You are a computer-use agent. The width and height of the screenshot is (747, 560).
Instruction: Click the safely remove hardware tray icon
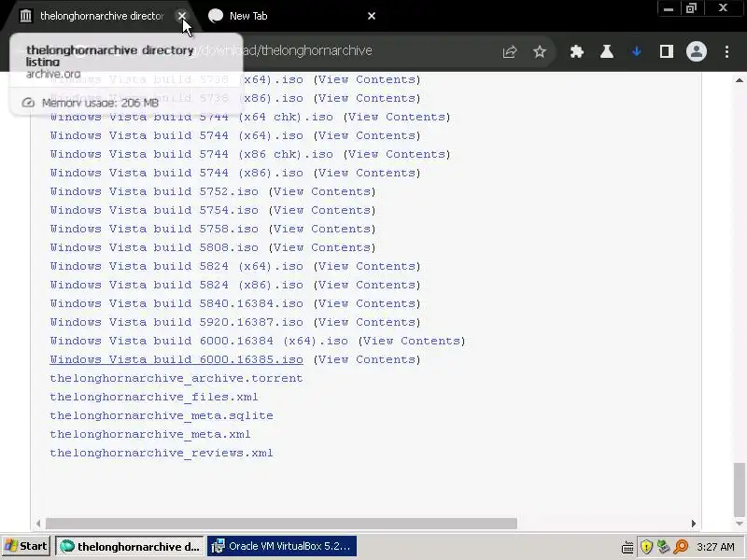click(663, 547)
